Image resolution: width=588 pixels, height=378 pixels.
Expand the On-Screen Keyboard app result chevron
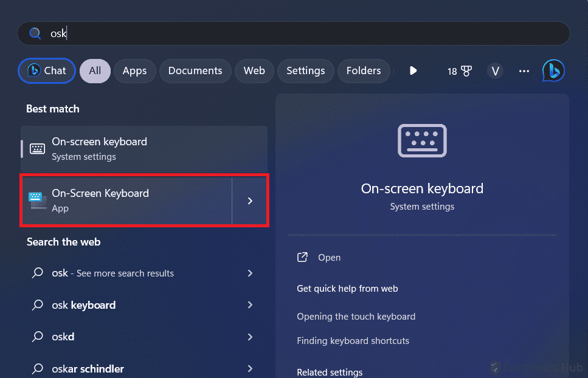250,200
